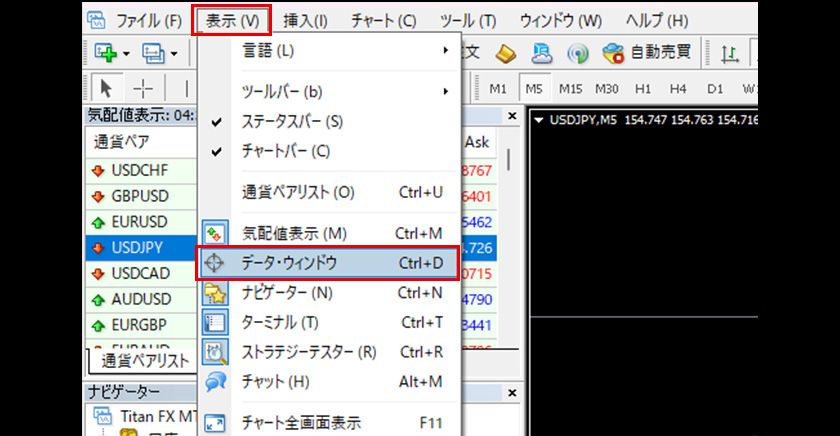Click the MetaQuotes market (gold tag) icon
This screenshot has width=840, height=436.
[x=505, y=53]
